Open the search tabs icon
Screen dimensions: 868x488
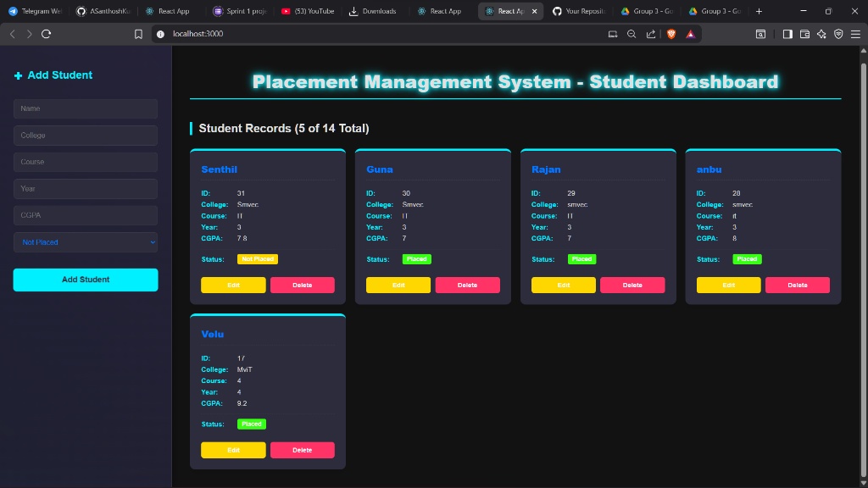pyautogui.click(x=760, y=34)
